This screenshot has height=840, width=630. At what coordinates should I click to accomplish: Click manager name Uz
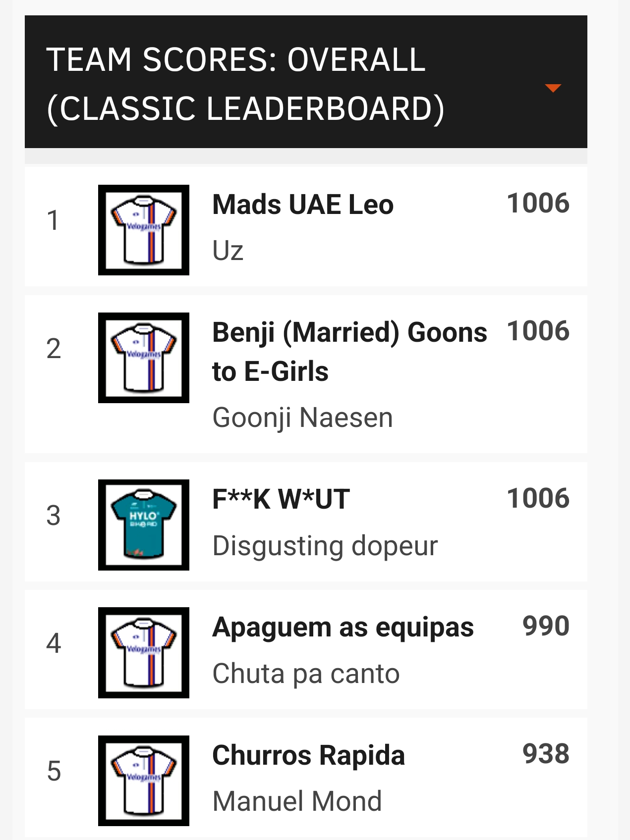pyautogui.click(x=228, y=251)
